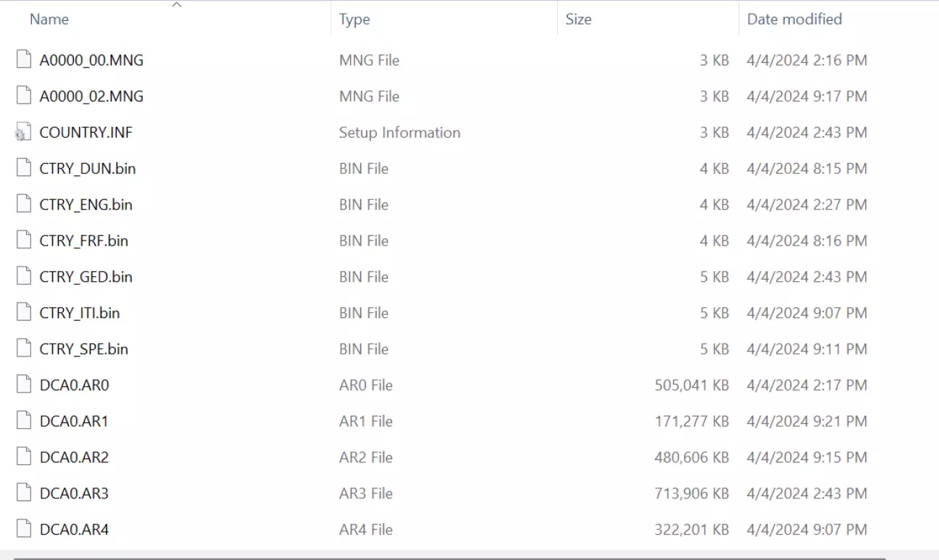Select the CTRY_ITI.bin file name

[x=80, y=314]
